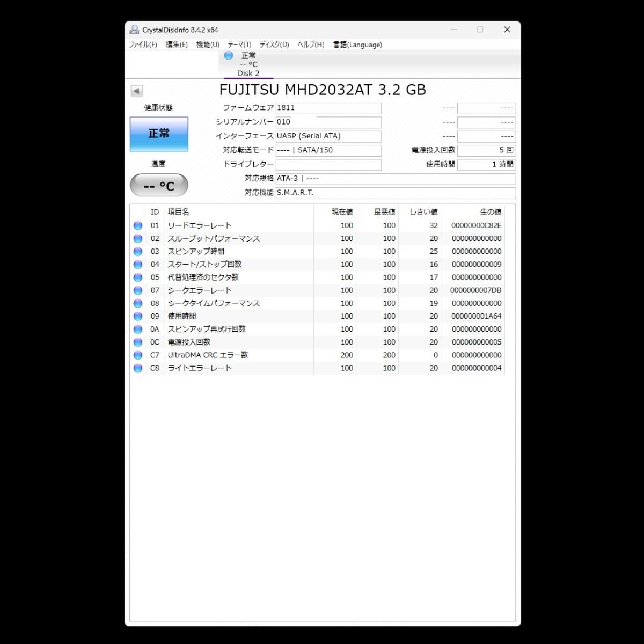Viewport: 644px width, 644px height.
Task: Click status orb for UltraDMA CRC エラー数 row
Action: coord(138,355)
